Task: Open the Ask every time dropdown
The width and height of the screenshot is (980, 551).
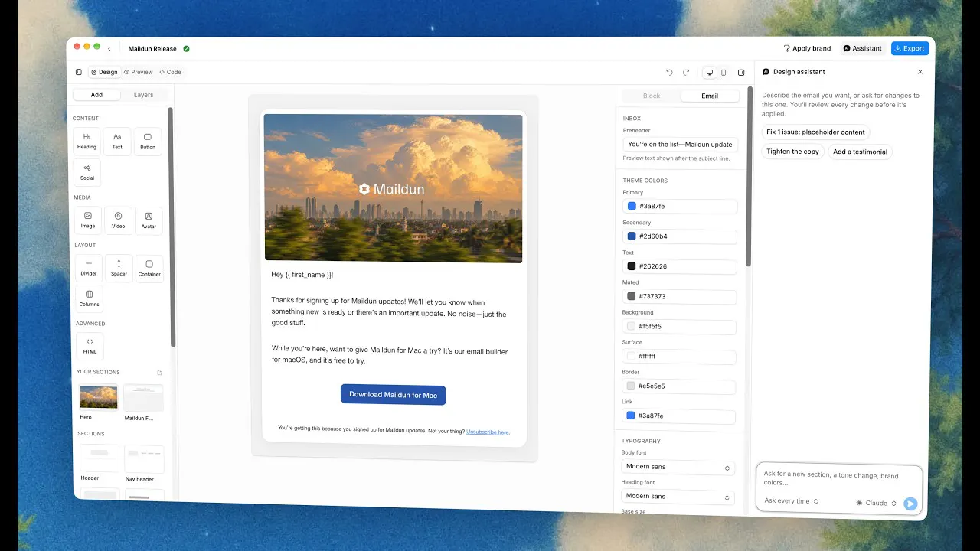Action: 792,501
